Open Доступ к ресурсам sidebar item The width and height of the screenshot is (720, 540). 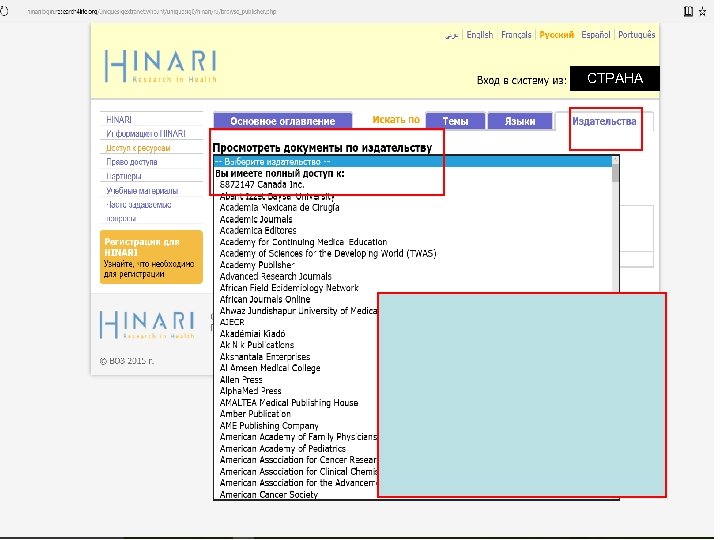tap(138, 148)
